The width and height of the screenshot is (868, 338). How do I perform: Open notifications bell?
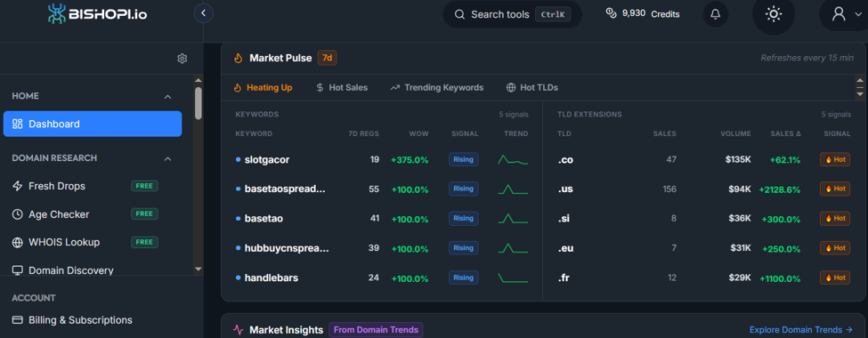click(x=715, y=14)
